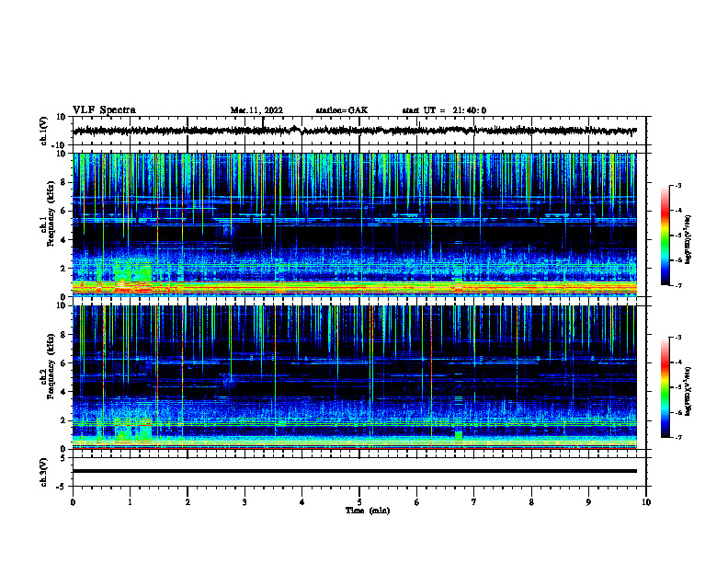
Task: Click the "5" tick on ch.3(V) axis
Action: click(x=63, y=458)
